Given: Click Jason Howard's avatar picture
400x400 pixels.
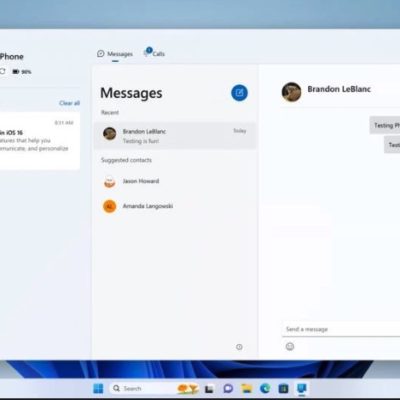Looking at the screenshot, I should [x=109, y=182].
